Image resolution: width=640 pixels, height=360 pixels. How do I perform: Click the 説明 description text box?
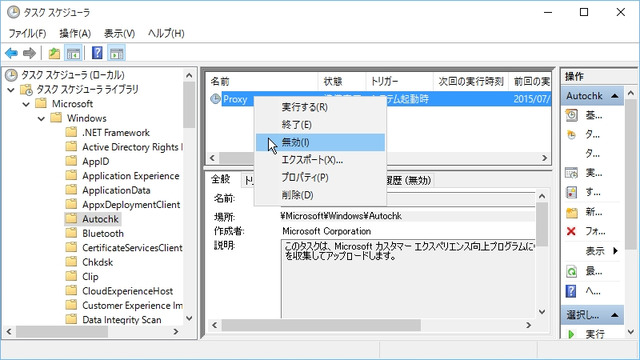pos(408,278)
